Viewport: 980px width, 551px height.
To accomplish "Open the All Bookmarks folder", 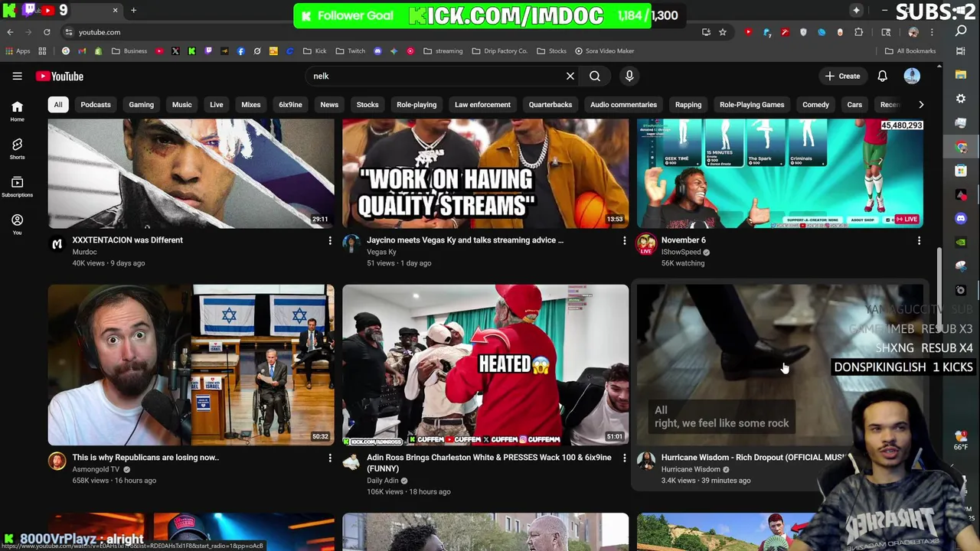I will click(x=910, y=51).
